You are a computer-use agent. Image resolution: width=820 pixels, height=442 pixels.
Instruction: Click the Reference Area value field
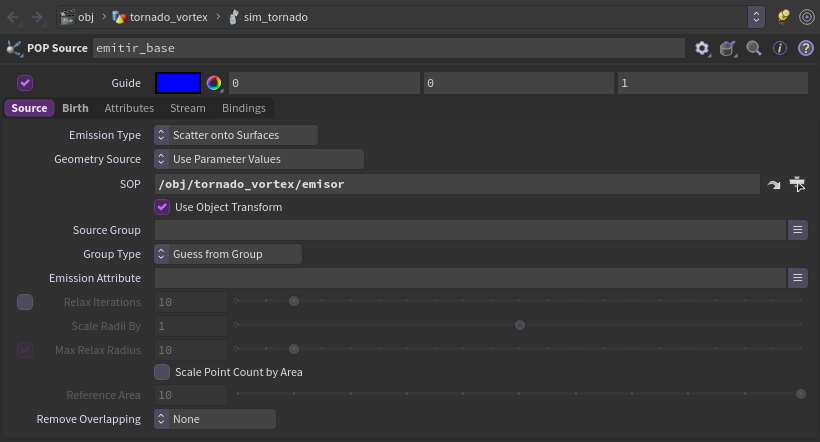pos(191,395)
